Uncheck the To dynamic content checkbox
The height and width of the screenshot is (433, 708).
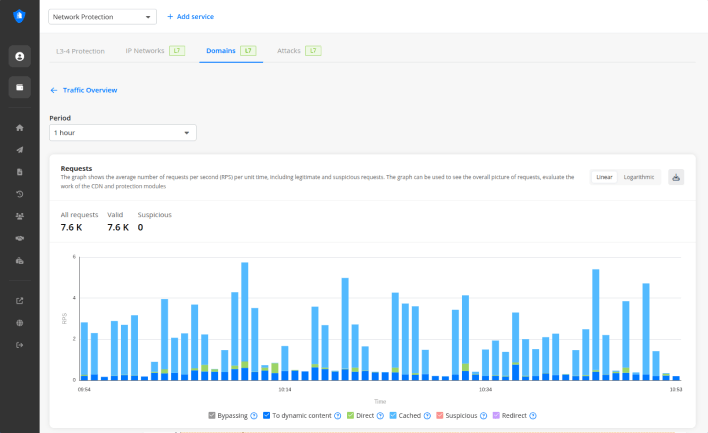268,416
